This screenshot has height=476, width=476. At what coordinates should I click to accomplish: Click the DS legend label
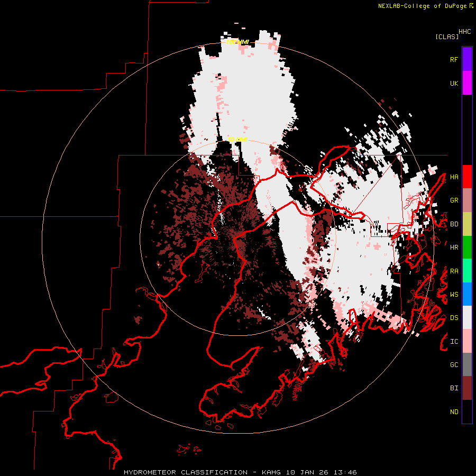(454, 318)
